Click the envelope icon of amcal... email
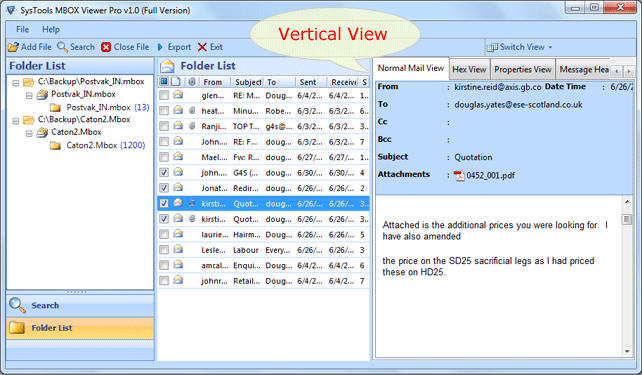 (x=178, y=265)
